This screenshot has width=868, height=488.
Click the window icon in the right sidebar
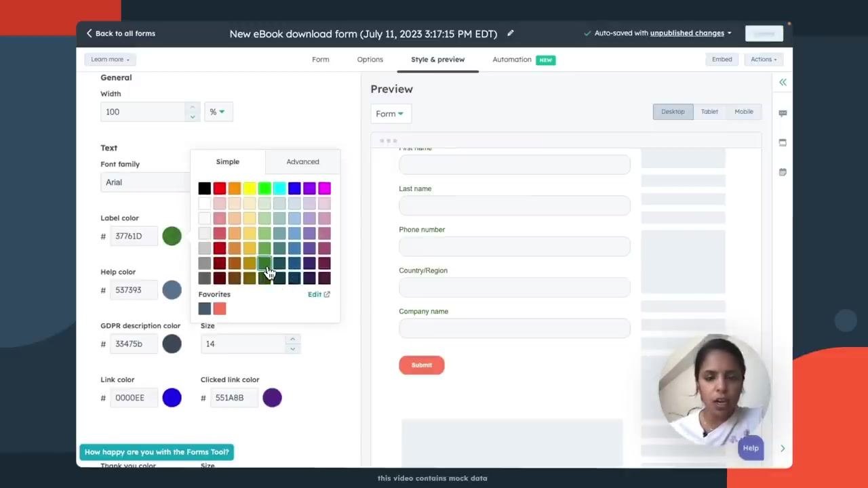pyautogui.click(x=783, y=142)
